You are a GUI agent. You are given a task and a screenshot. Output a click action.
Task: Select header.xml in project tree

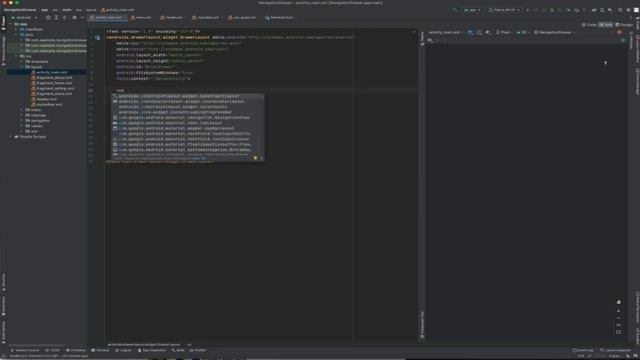pyautogui.click(x=44, y=99)
